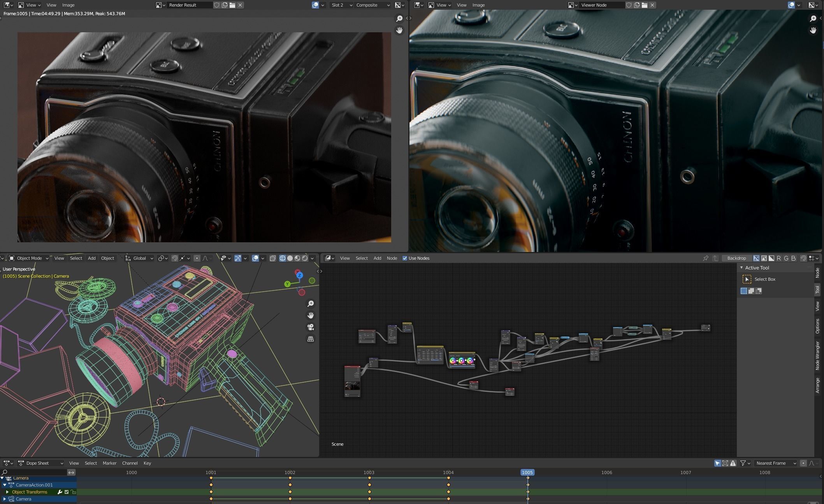Click hand pan icon in 3D viewport
Image resolution: width=824 pixels, height=504 pixels.
(x=311, y=315)
